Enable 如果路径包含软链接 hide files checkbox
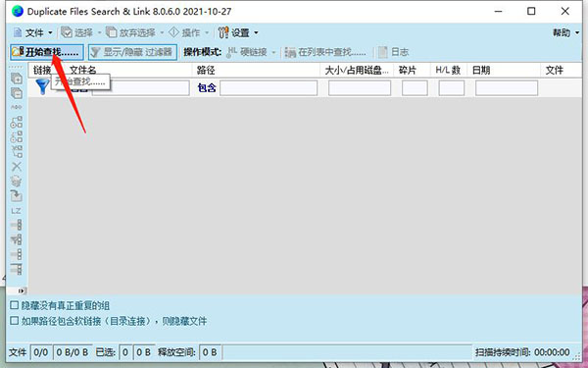This screenshot has width=588, height=368. 15,320
